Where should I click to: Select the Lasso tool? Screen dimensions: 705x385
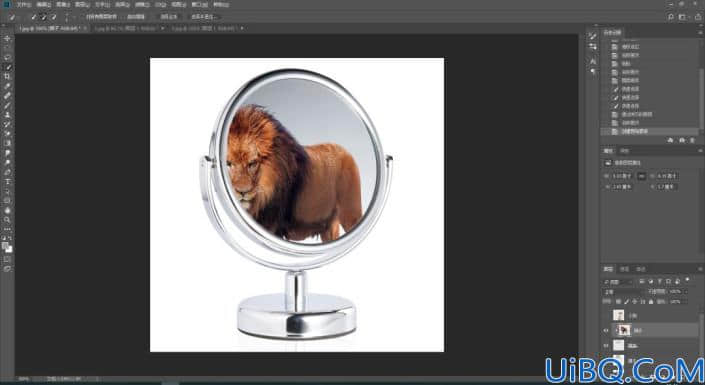[7, 57]
